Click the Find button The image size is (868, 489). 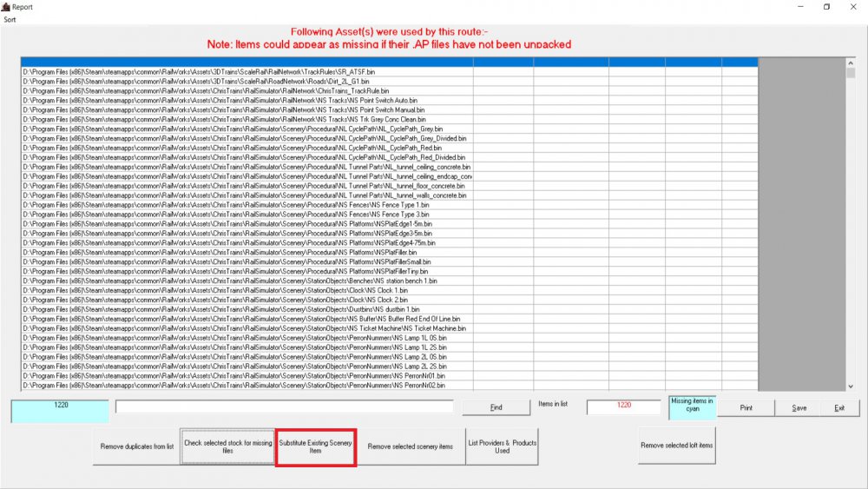[496, 407]
